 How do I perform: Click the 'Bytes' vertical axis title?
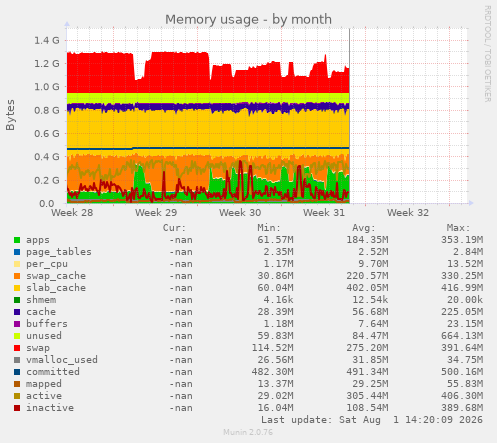coord(10,115)
